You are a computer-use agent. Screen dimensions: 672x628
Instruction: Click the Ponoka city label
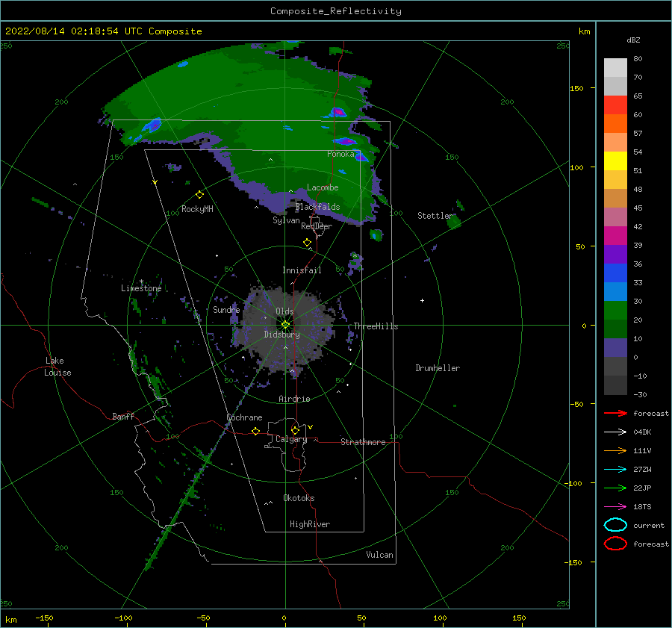(340, 154)
